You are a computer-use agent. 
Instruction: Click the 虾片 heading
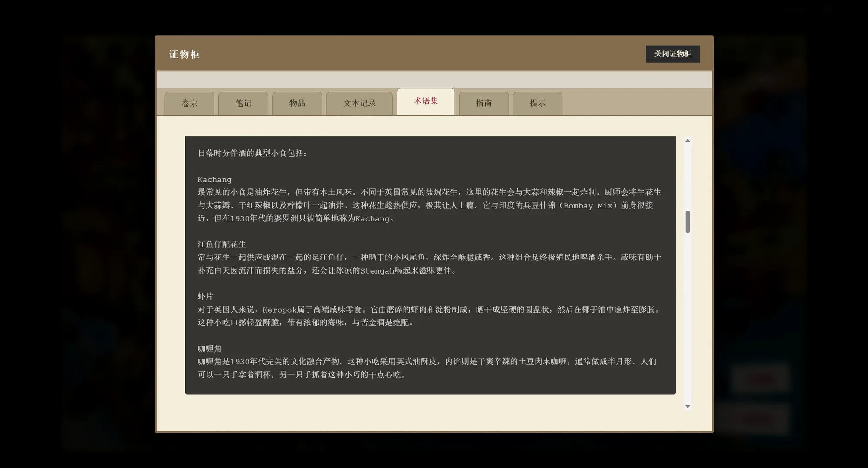pos(205,296)
